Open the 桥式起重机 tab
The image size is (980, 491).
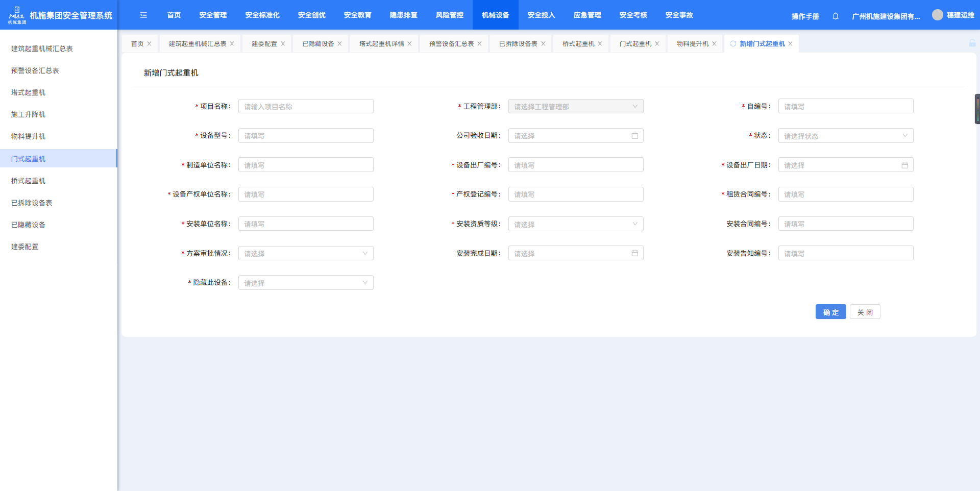(578, 44)
